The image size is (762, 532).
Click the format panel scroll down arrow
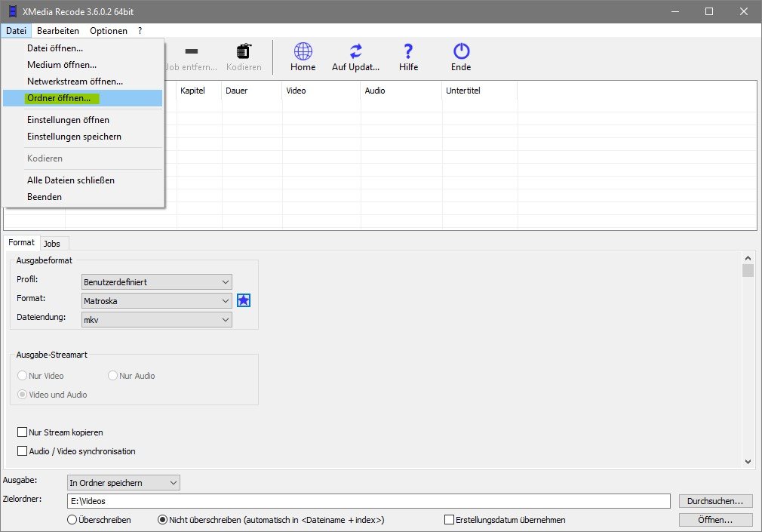click(x=748, y=462)
